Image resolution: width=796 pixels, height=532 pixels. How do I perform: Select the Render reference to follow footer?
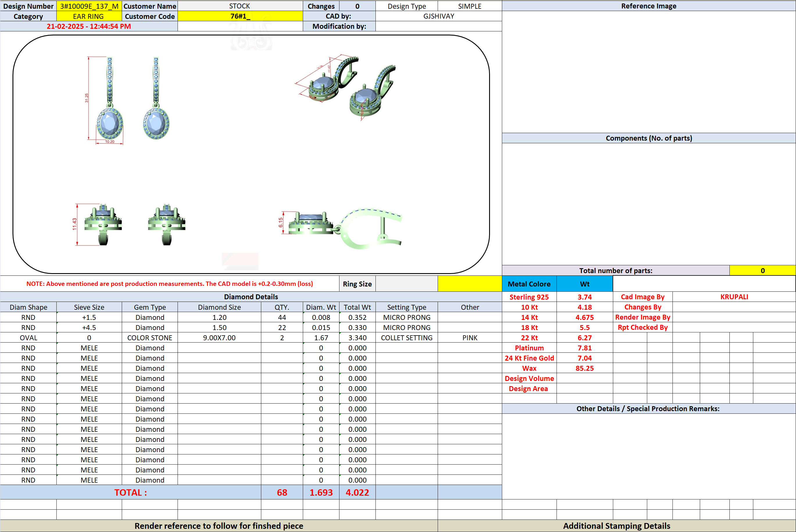219,526
